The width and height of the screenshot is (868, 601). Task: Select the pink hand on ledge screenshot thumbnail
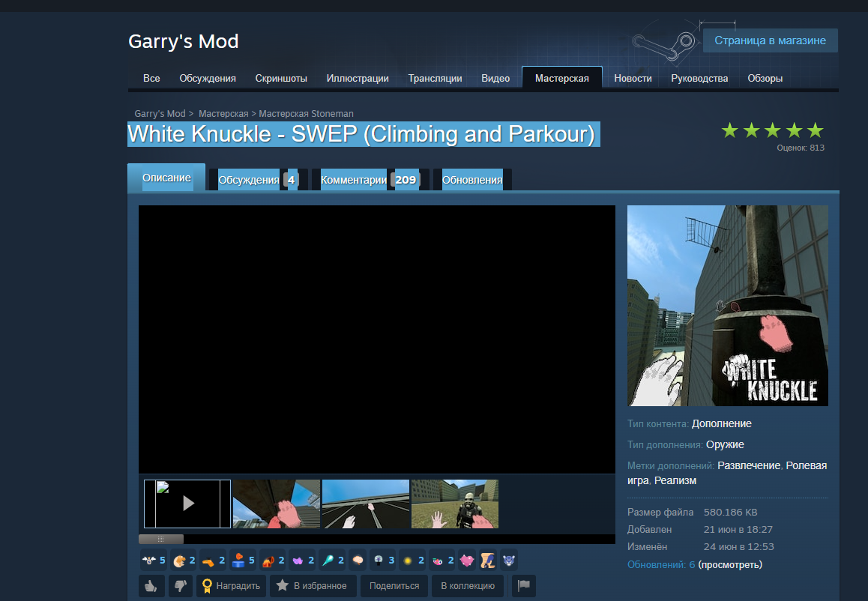coord(277,504)
